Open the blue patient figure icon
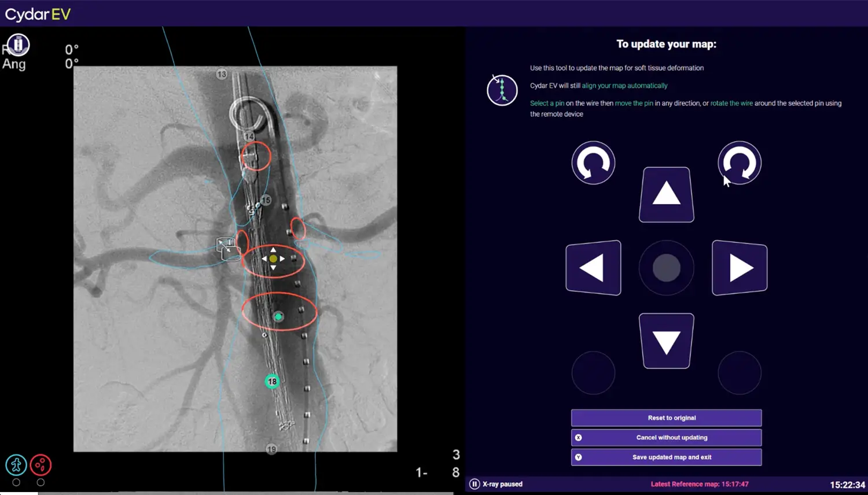Image resolution: width=868 pixels, height=495 pixels. click(16, 465)
